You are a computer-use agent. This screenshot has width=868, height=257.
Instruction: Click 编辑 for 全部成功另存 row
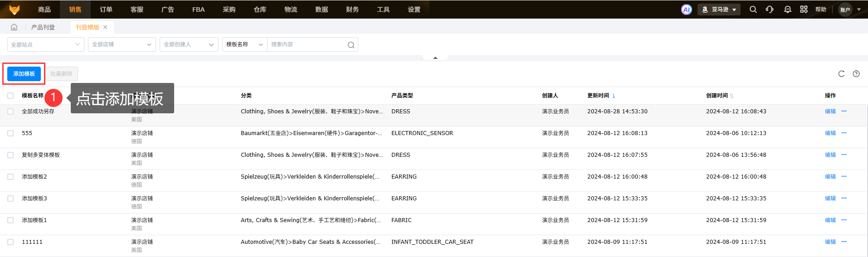point(830,112)
